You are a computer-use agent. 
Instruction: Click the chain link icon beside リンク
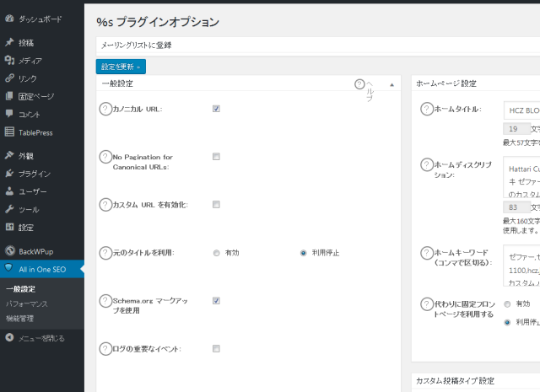click(9, 78)
